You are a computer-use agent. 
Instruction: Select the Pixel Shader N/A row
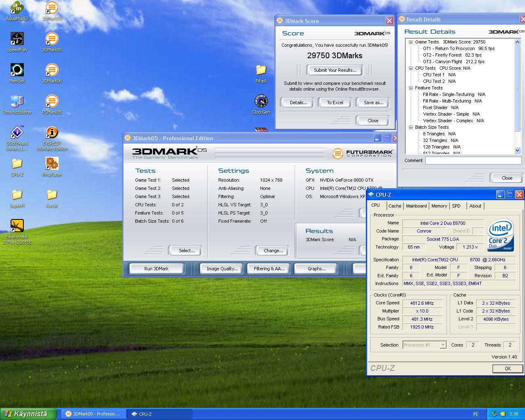click(x=441, y=107)
